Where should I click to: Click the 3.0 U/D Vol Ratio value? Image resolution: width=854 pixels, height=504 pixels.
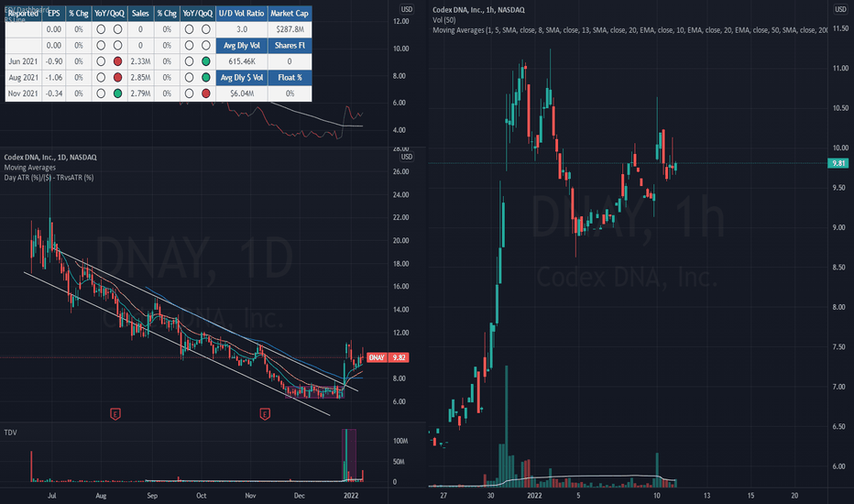pyautogui.click(x=241, y=29)
